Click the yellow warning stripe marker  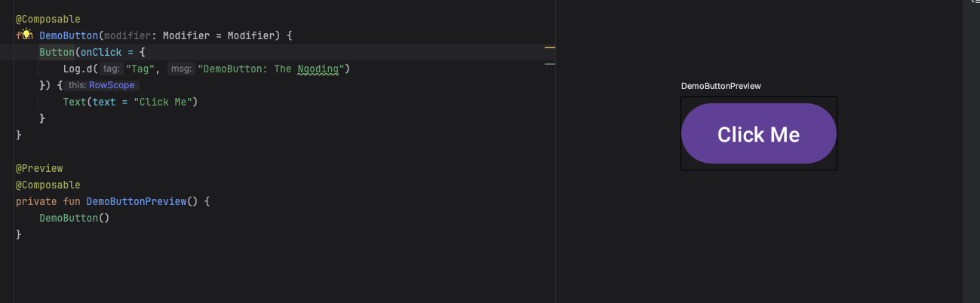549,47
